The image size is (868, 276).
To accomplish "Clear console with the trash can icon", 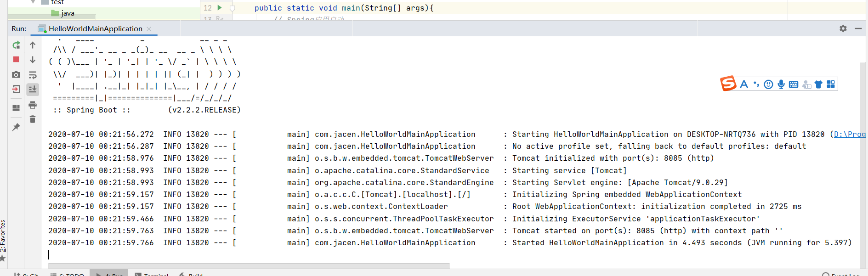I will click(33, 119).
